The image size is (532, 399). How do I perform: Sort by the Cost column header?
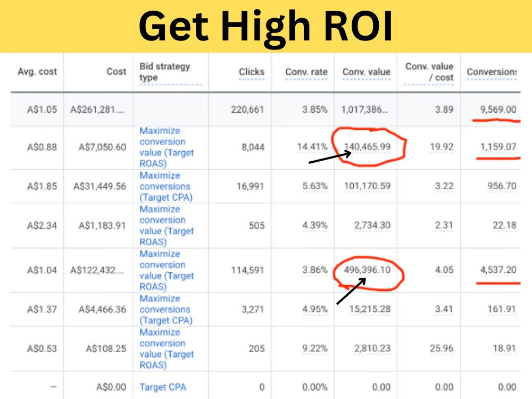[117, 72]
